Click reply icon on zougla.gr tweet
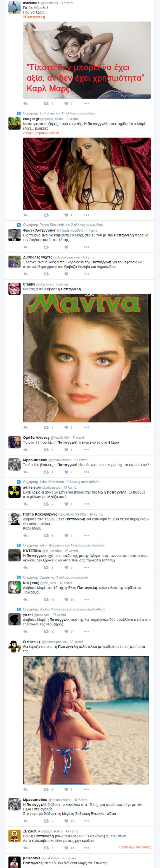The height and width of the screenshot is (868, 160). coord(26,215)
